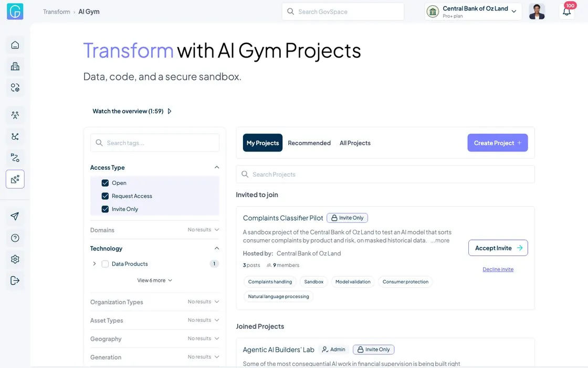Open the organizations building icon in sidebar
This screenshot has height=368, width=588.
pyautogui.click(x=15, y=66)
